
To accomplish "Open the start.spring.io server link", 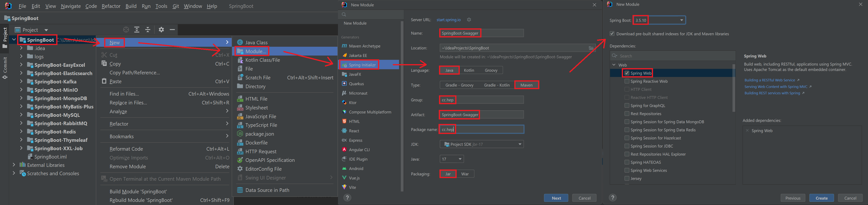I will coord(448,20).
